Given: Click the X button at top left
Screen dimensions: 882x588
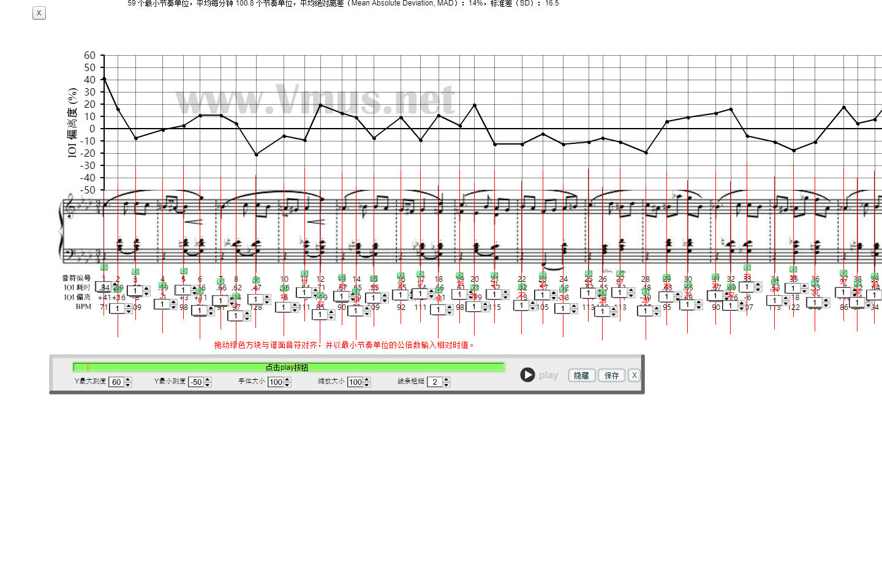Looking at the screenshot, I should click(39, 13).
